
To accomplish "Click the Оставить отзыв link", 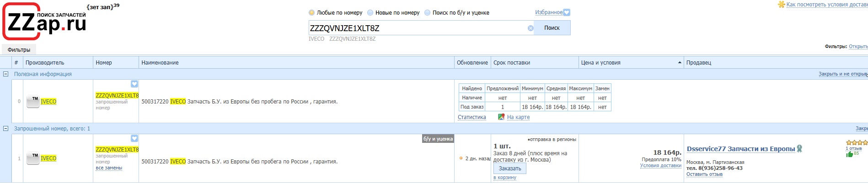I will coord(704,174).
